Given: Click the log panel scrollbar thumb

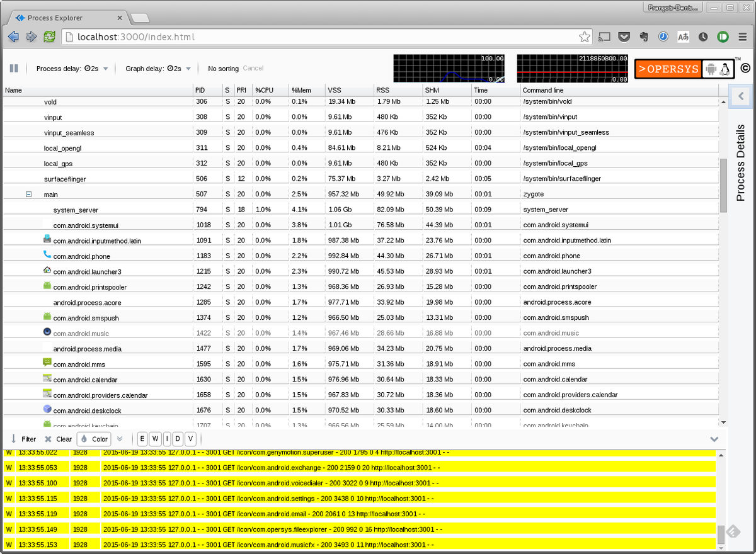Looking at the screenshot, I should pyautogui.click(x=721, y=535).
